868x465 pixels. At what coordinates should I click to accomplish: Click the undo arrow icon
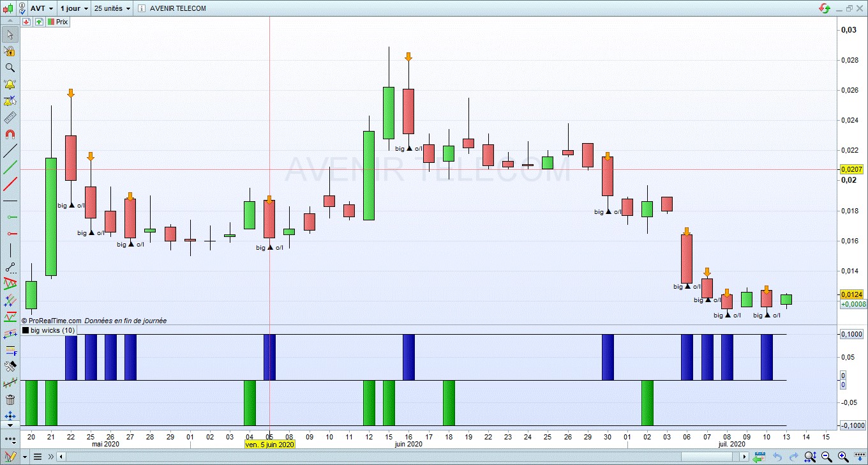[x=777, y=457]
